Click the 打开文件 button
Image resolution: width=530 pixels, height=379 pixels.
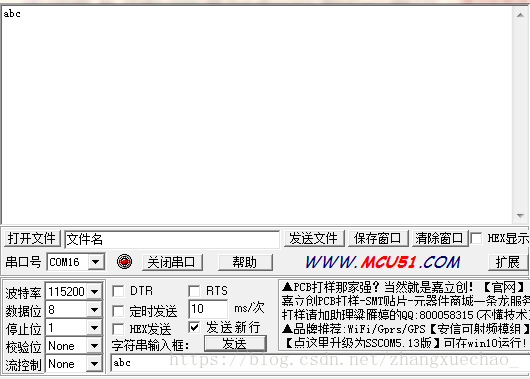pyautogui.click(x=32, y=238)
